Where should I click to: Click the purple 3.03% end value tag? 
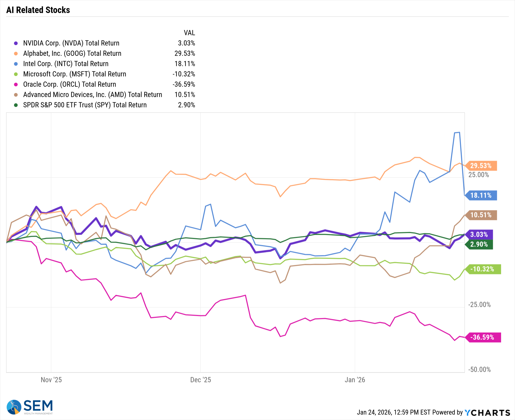479,234
